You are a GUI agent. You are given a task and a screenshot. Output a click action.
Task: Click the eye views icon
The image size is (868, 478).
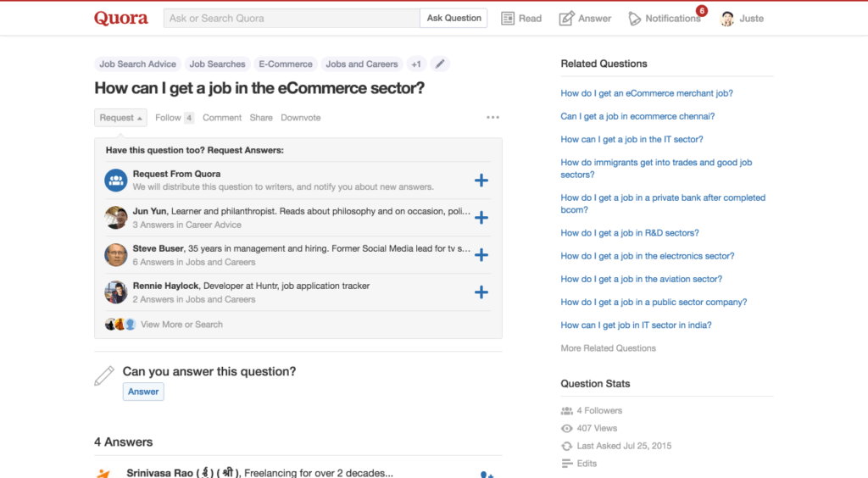point(566,428)
